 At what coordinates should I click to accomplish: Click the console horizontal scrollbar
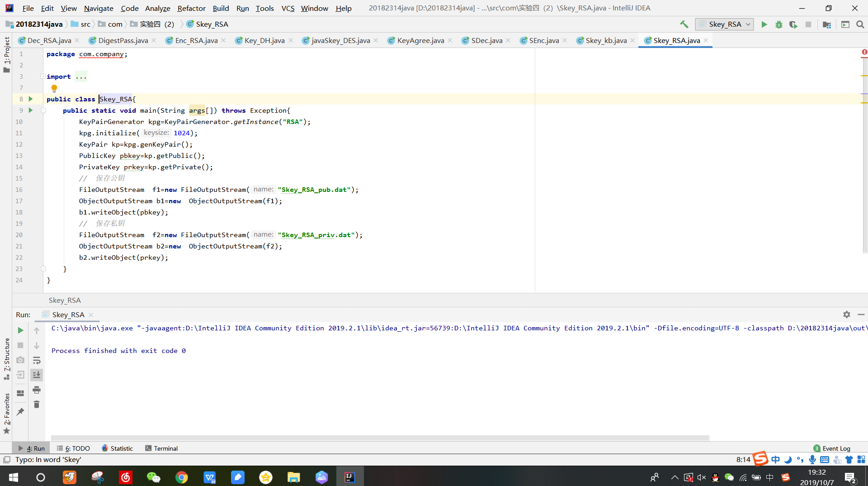(380, 438)
